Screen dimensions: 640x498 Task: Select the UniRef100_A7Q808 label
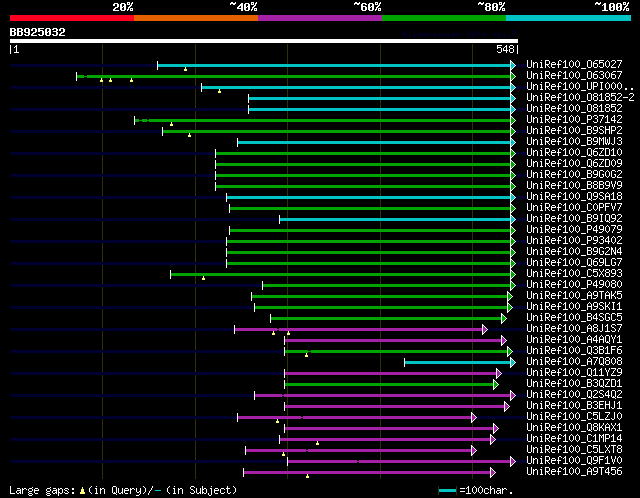pos(574,362)
